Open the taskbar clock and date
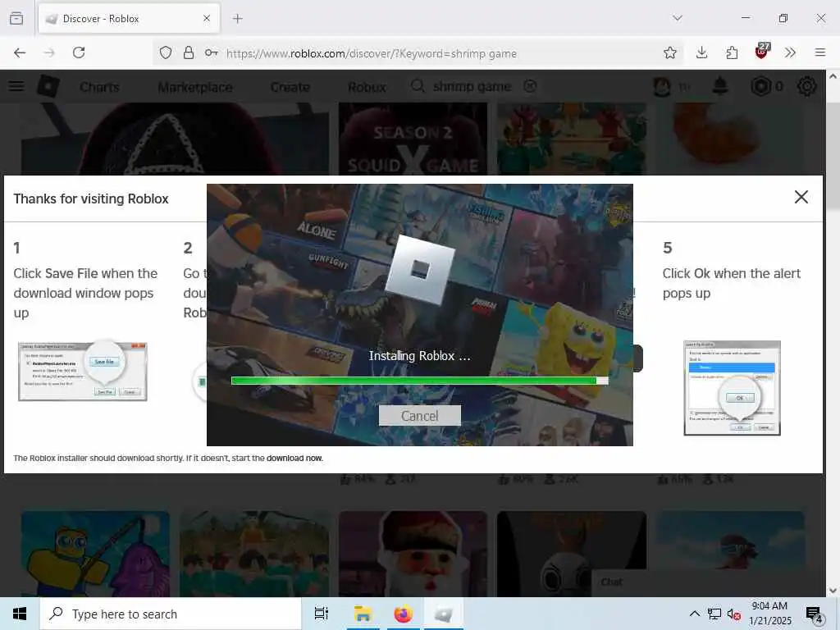The width and height of the screenshot is (840, 630). pos(769,614)
